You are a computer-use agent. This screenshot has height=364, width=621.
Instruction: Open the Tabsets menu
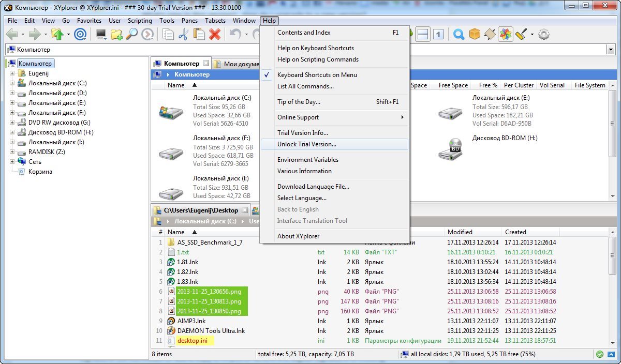click(214, 21)
